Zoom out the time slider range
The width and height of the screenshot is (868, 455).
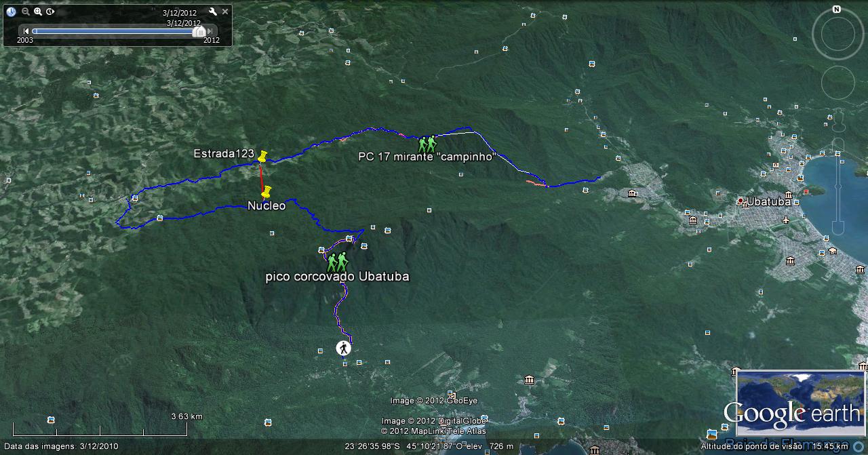[x=25, y=12]
